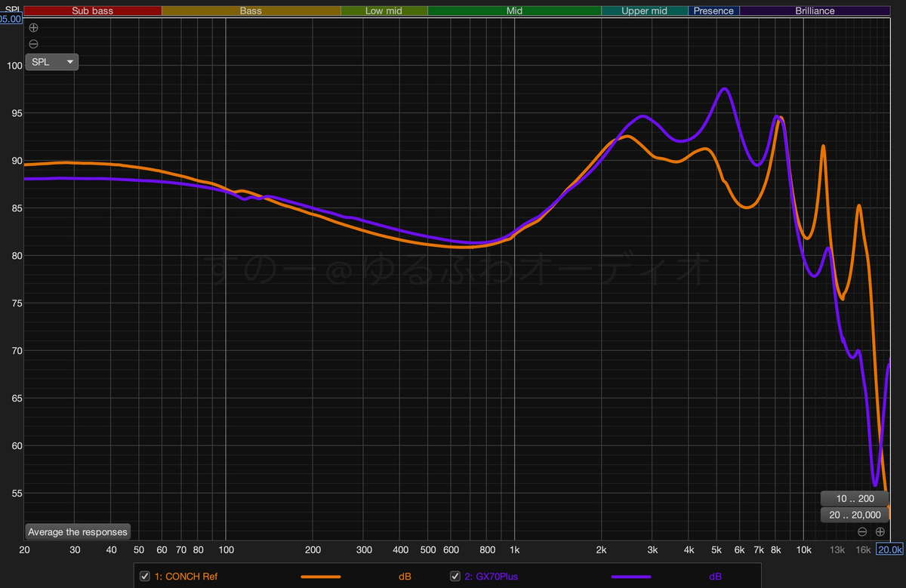Click the Presence band label
This screenshot has height=588, width=906.
[713, 11]
